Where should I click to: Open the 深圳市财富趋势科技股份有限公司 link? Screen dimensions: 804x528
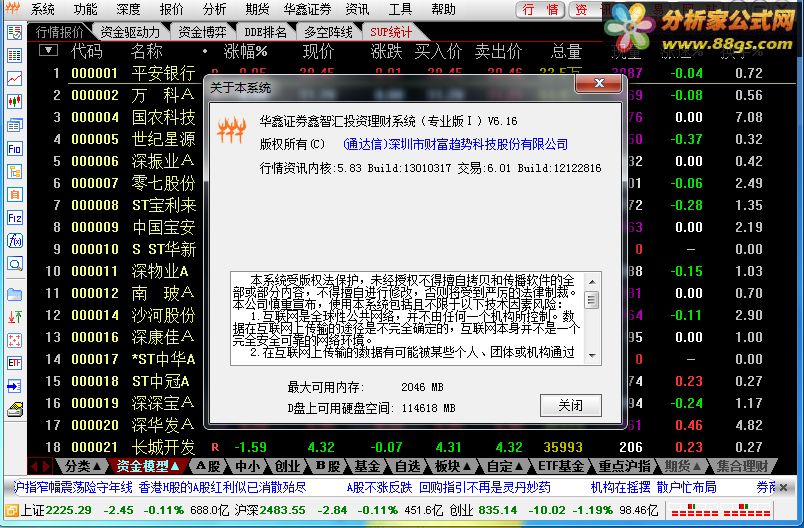456,144
